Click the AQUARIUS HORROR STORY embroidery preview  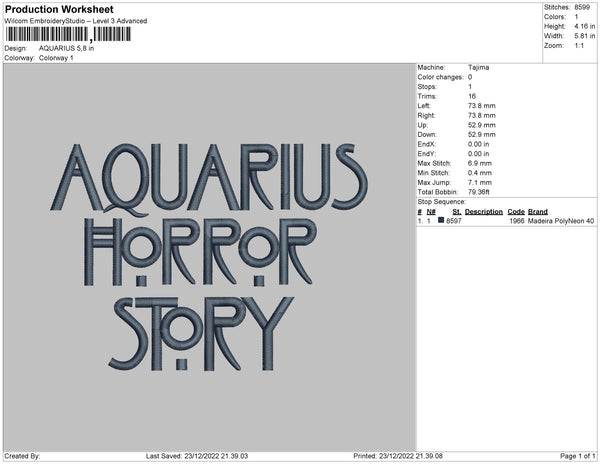pos(209,257)
